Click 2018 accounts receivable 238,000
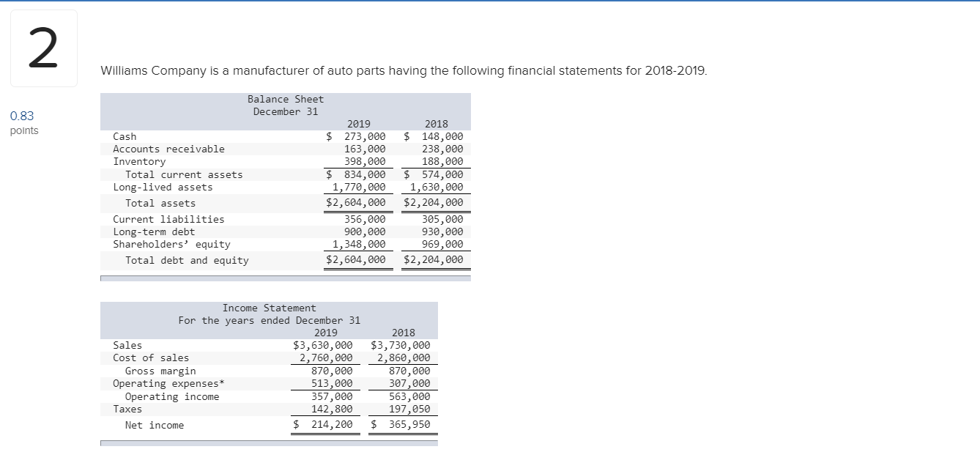Screen dimensions: 980x452 (442, 149)
